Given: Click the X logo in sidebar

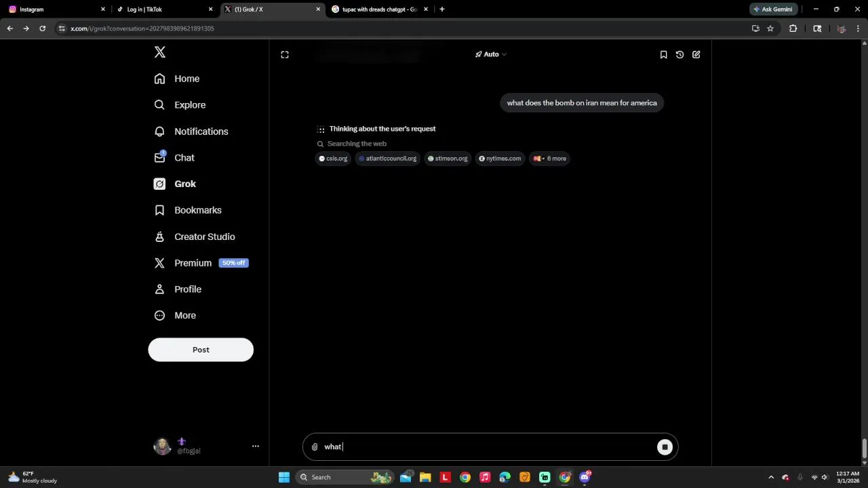Looking at the screenshot, I should (160, 52).
